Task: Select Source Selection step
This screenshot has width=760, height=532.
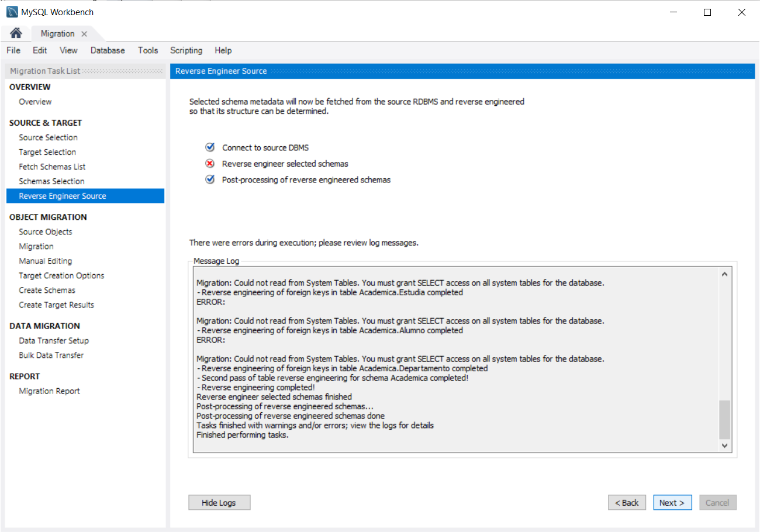Action: click(x=48, y=137)
